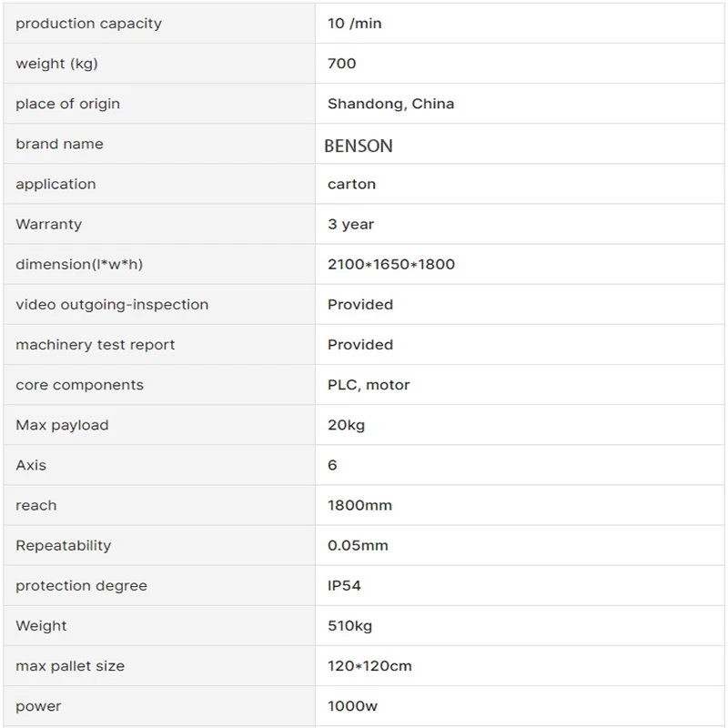Image resolution: width=728 pixels, height=728 pixels.
Task: Select the max pallet size value 120*120cm
Action: (x=369, y=666)
